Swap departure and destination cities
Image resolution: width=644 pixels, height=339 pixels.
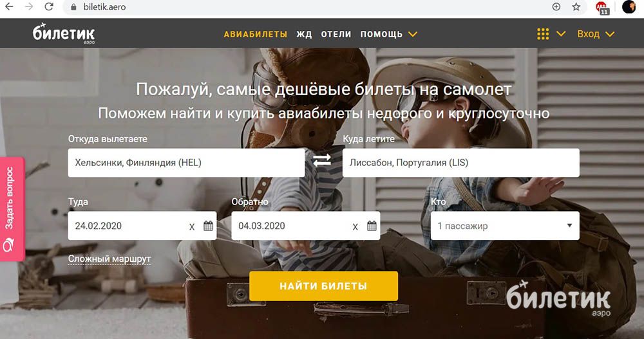[x=322, y=160]
